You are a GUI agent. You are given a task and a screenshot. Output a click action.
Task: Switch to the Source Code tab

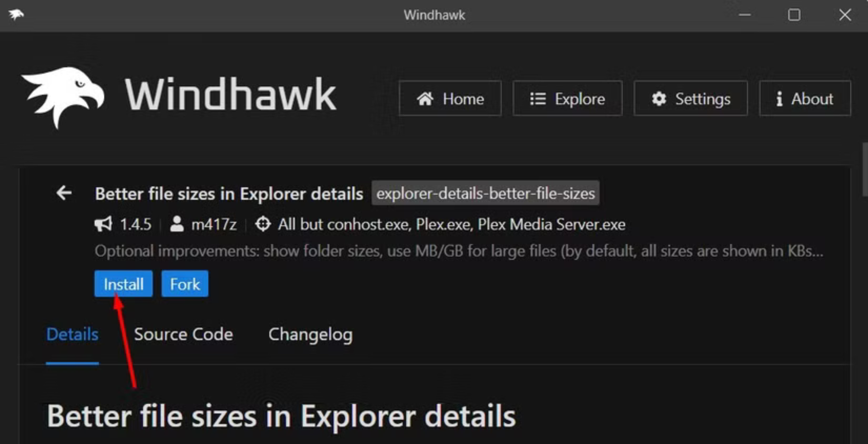point(184,335)
